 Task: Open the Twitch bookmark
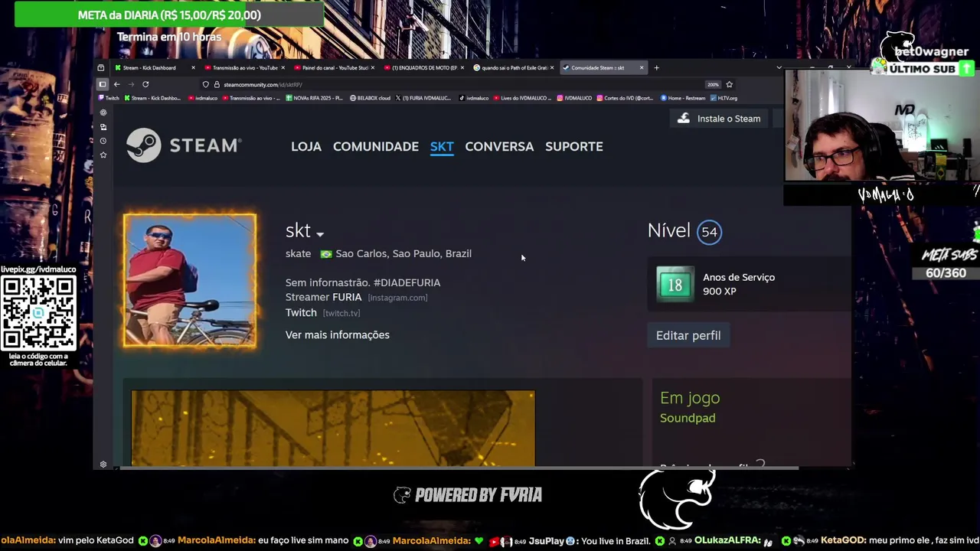109,98
